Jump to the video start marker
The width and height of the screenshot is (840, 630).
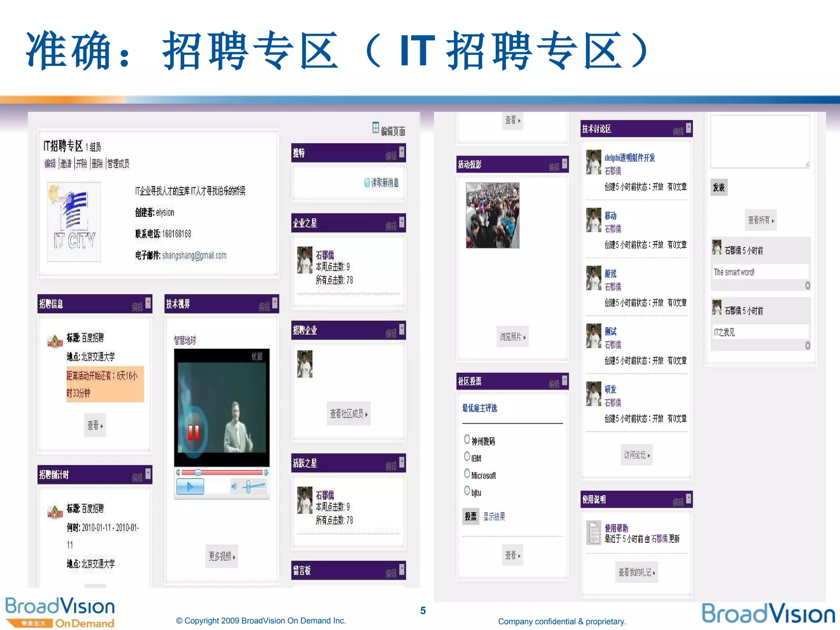(178, 472)
